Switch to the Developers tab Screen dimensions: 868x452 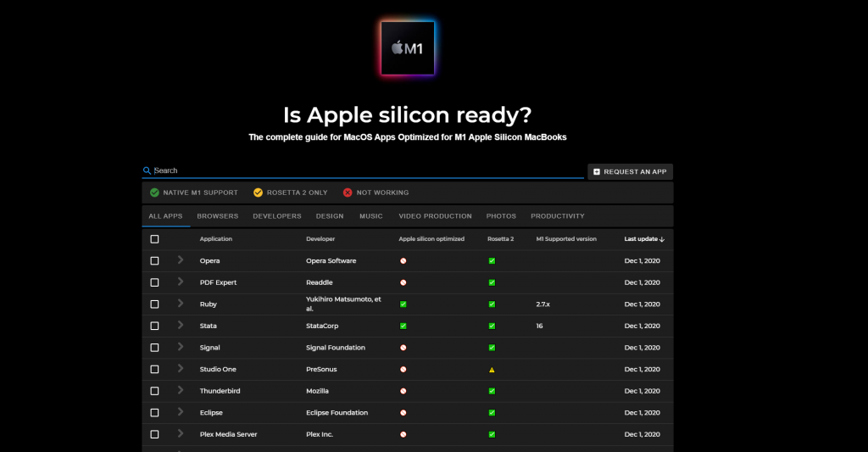click(x=277, y=216)
